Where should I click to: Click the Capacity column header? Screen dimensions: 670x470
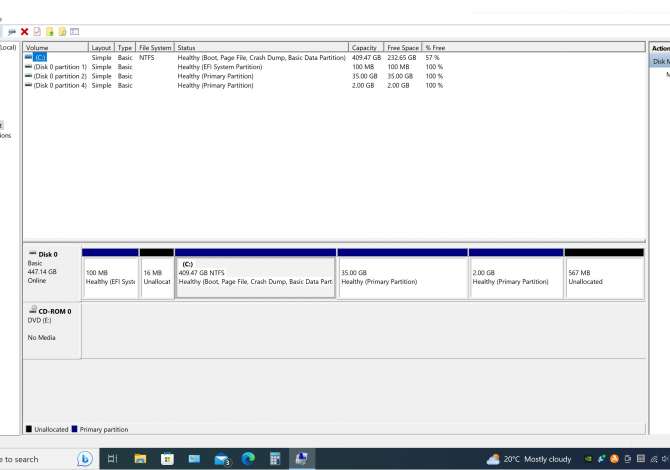(x=365, y=47)
